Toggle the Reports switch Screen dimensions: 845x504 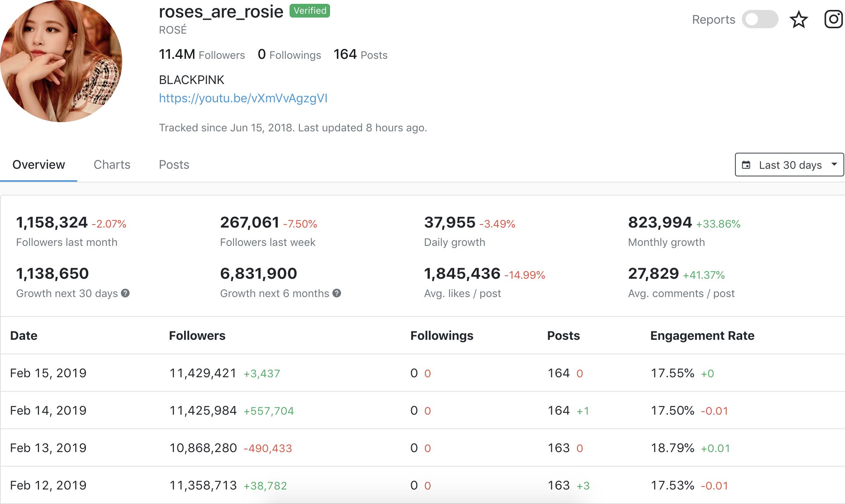click(x=759, y=19)
